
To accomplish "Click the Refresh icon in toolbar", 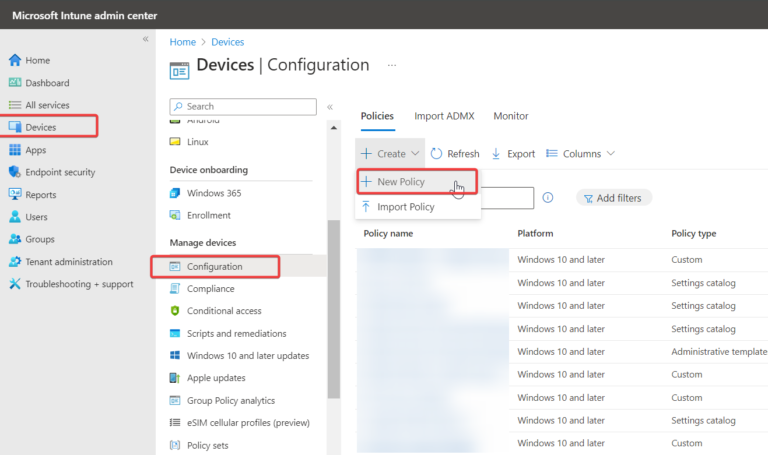I will tap(437, 154).
